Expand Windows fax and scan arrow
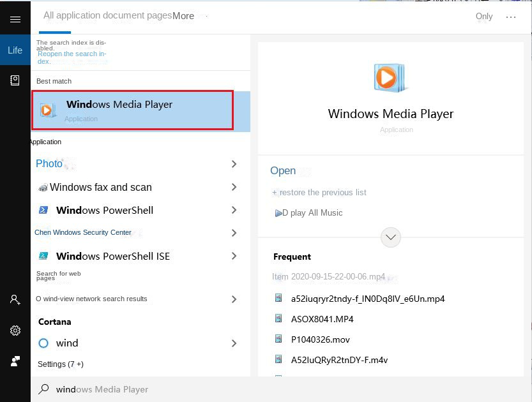The image size is (532, 402). [x=234, y=187]
